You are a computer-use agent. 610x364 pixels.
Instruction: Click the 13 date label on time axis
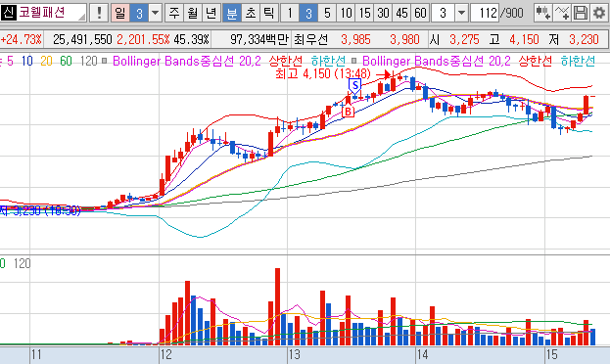click(x=295, y=354)
